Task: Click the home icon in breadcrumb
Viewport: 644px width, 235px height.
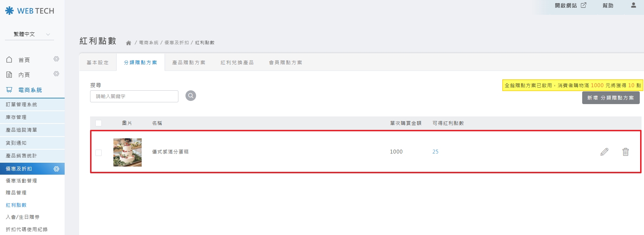Action: [129, 43]
